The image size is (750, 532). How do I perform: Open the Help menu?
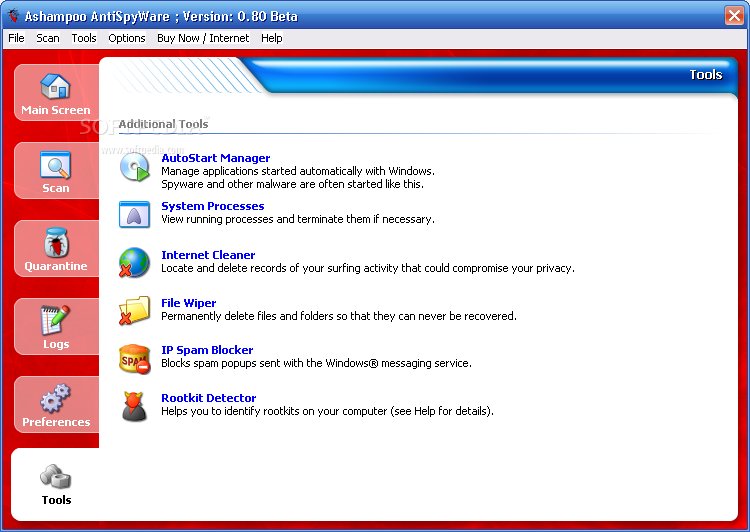point(272,38)
